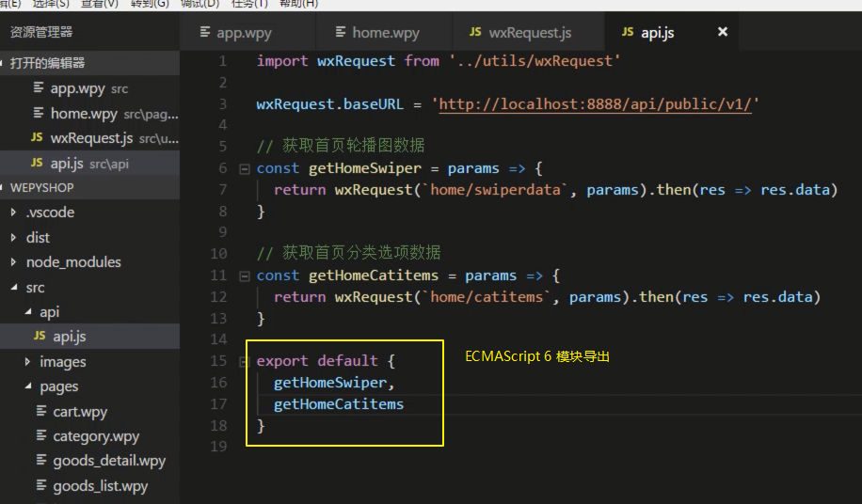Click the file icon next to goods_detail.wpy

tap(41, 460)
